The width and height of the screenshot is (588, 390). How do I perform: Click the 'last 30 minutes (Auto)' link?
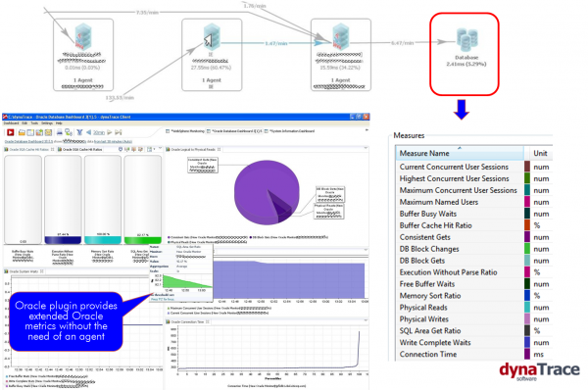(113, 141)
